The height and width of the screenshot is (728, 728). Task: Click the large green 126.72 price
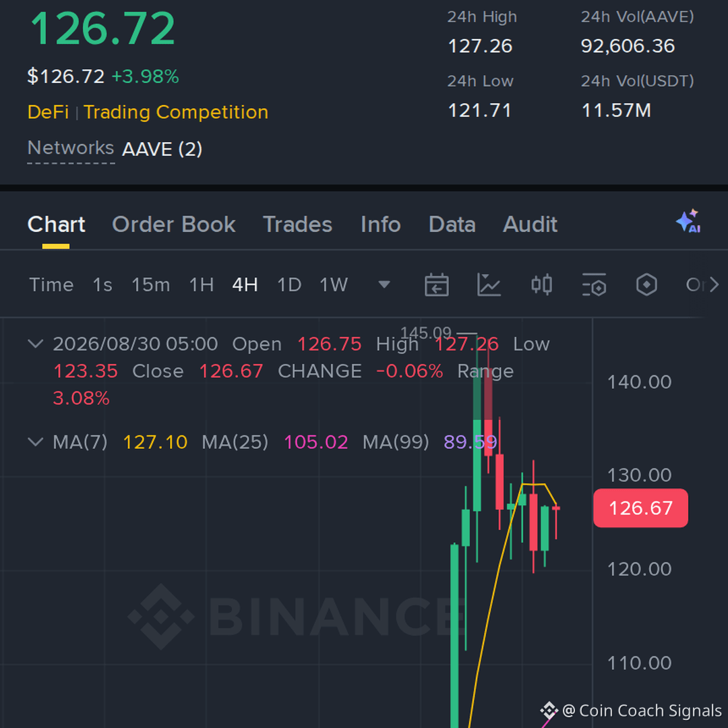pyautogui.click(x=102, y=29)
